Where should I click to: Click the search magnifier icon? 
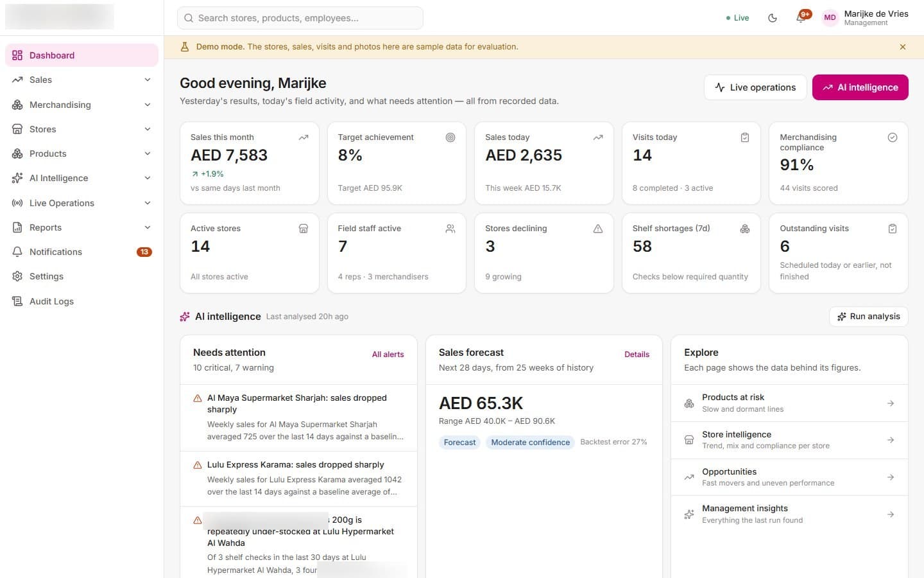[189, 18]
